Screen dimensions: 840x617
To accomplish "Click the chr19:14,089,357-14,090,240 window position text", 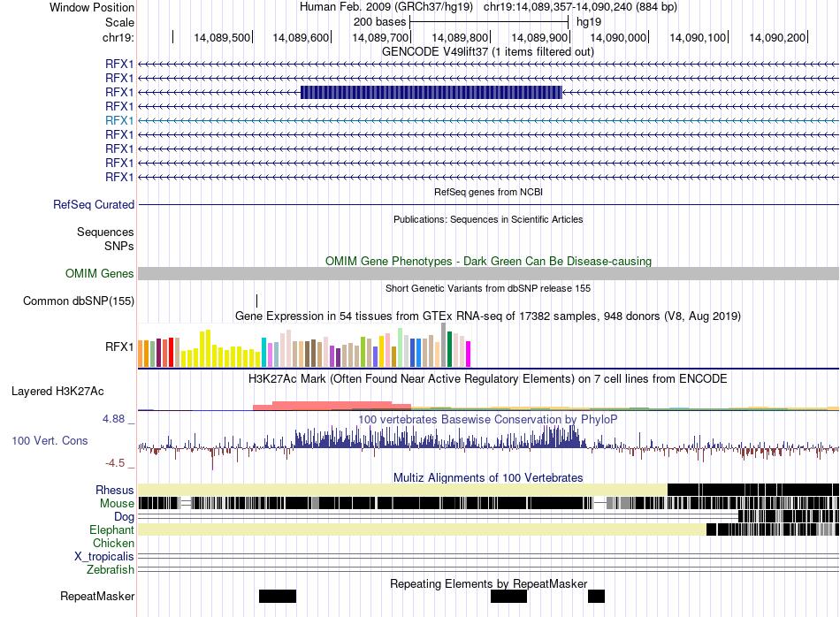I will (580, 7).
